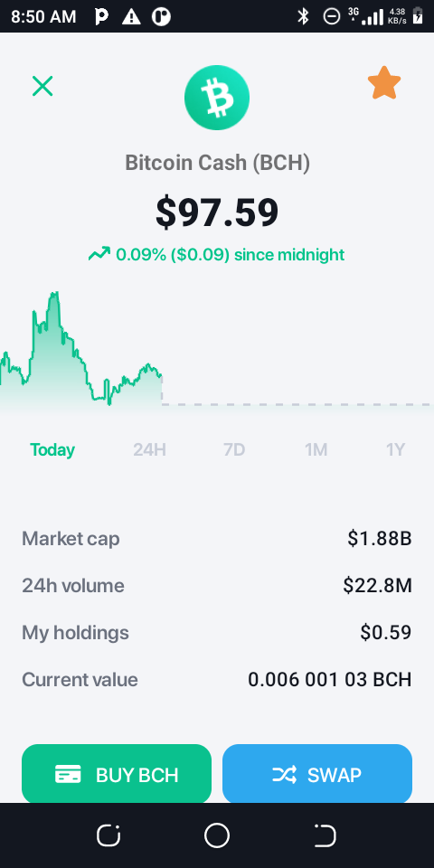
Task: Tap the green price chart peak
Action: click(x=53, y=295)
